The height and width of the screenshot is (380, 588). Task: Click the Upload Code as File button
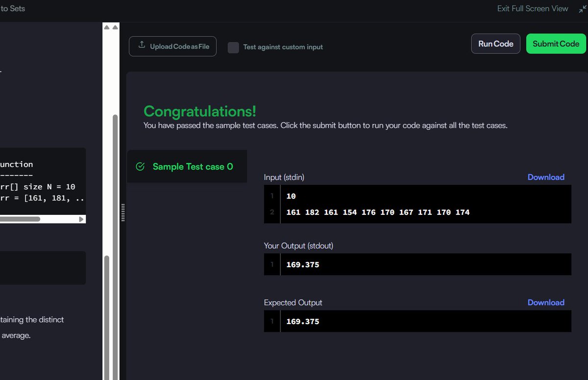(172, 46)
